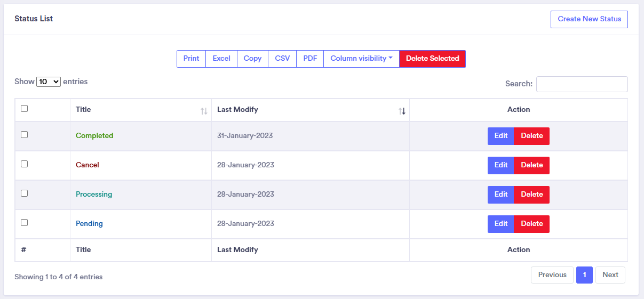Click Create New Status button
Screen dimensions: 644x299
pyautogui.click(x=589, y=19)
